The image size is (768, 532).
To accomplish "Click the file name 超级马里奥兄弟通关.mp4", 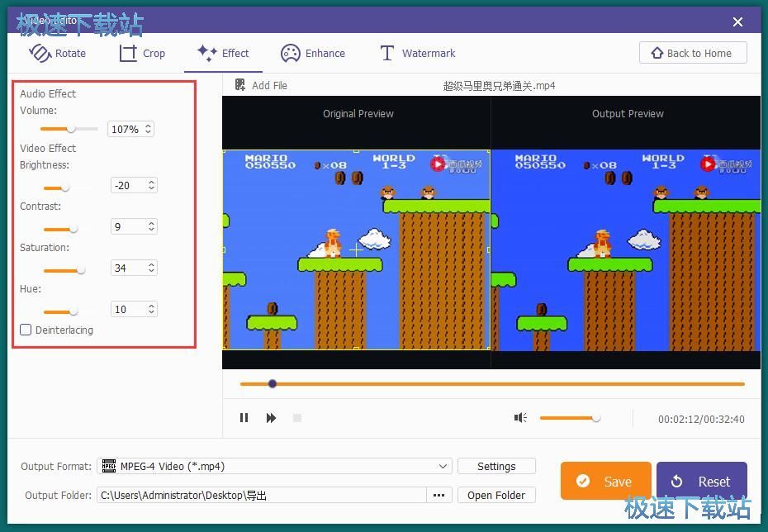I will coord(499,86).
